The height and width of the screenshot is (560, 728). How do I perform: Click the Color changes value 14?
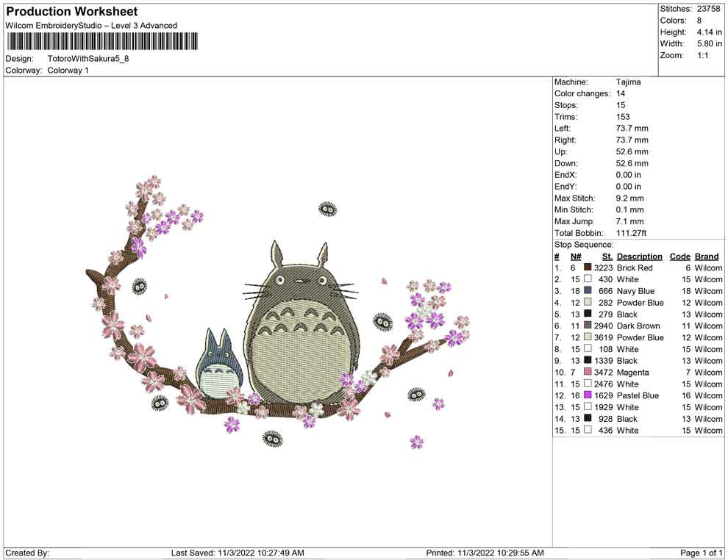click(x=621, y=94)
